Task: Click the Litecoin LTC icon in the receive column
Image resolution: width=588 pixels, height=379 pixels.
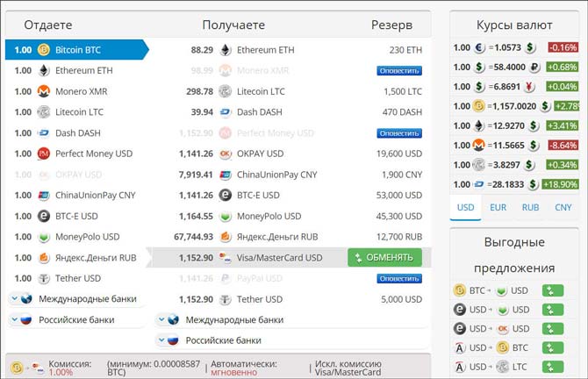Action: click(x=226, y=91)
